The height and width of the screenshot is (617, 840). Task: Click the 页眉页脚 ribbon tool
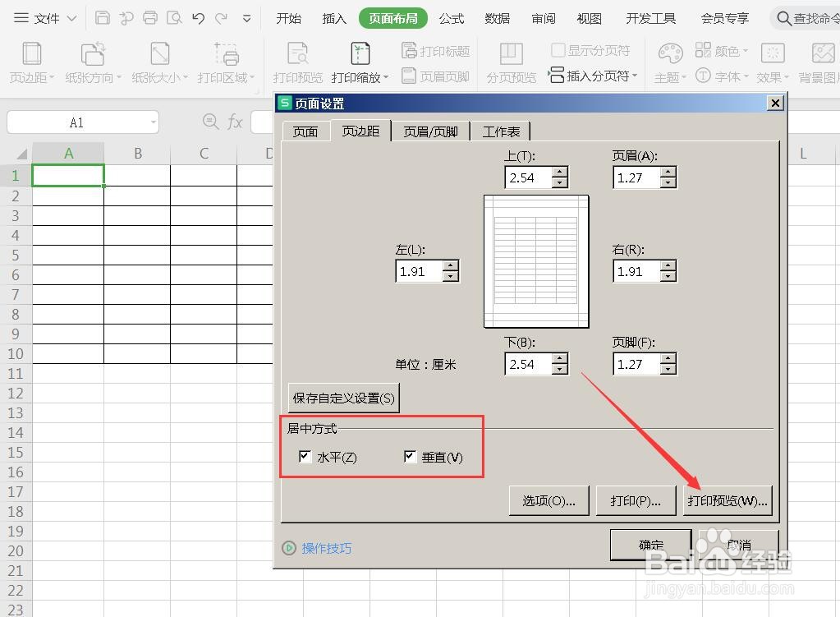[x=435, y=76]
